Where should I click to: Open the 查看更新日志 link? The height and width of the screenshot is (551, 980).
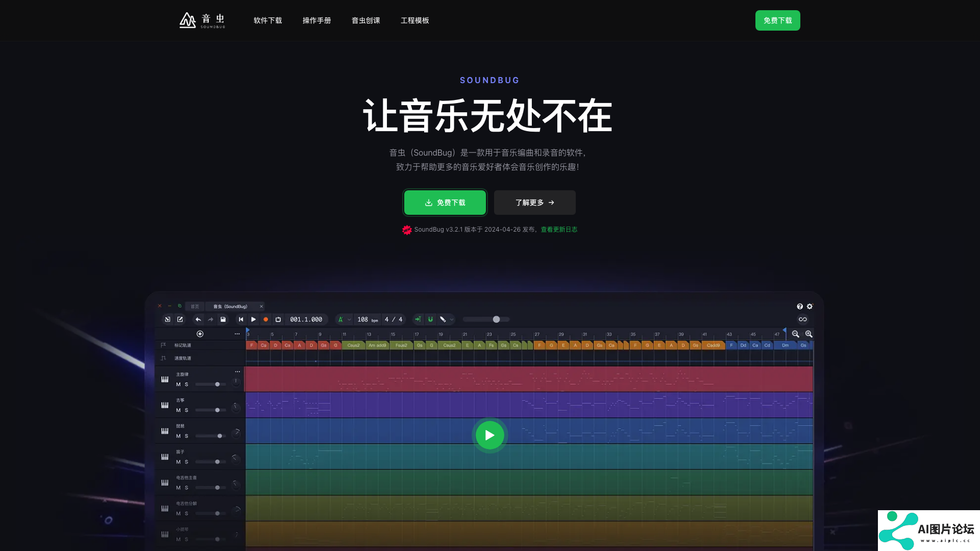559,230
